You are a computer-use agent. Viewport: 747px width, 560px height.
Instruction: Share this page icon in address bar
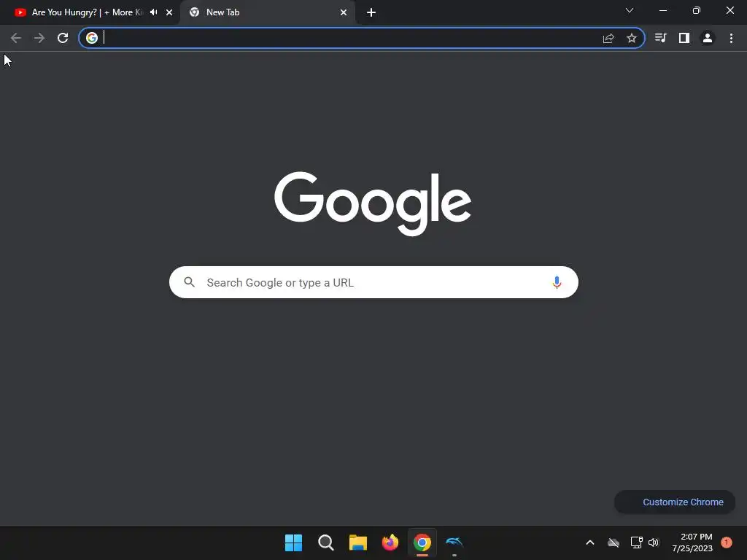[608, 38]
